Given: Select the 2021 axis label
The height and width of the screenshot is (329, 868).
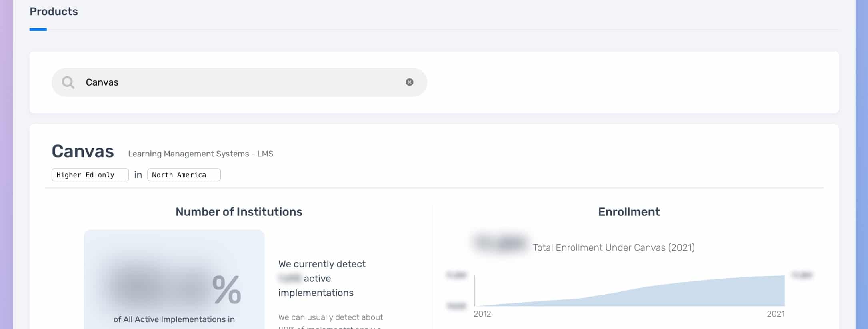Looking at the screenshot, I should point(775,314).
